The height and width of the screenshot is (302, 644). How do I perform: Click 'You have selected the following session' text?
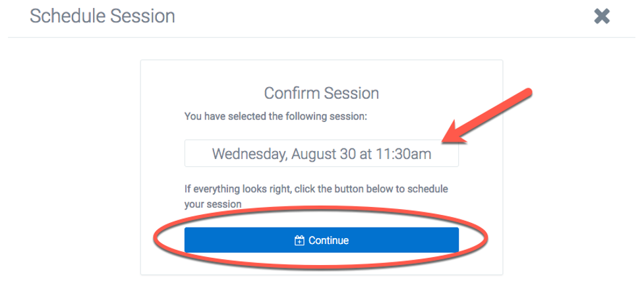click(275, 116)
